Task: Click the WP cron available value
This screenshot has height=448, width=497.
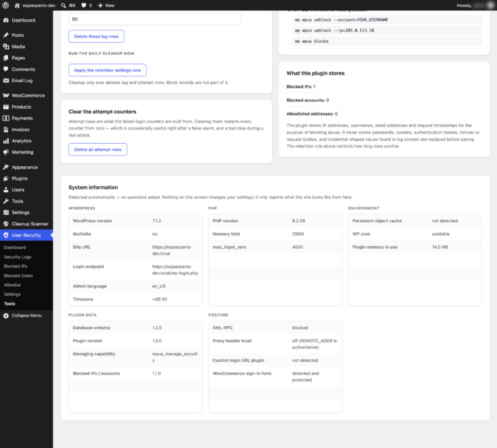Action: point(441,234)
